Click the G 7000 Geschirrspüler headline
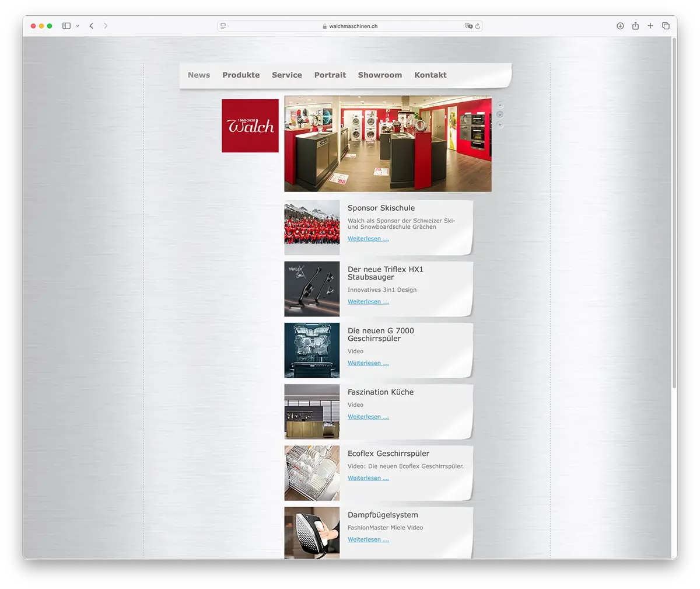This screenshot has width=700, height=589. pyautogui.click(x=381, y=334)
